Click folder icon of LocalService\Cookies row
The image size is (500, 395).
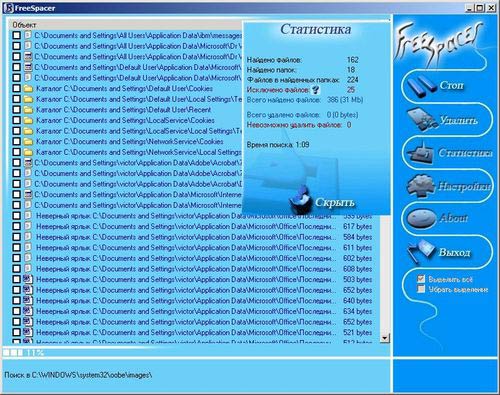tap(28, 120)
